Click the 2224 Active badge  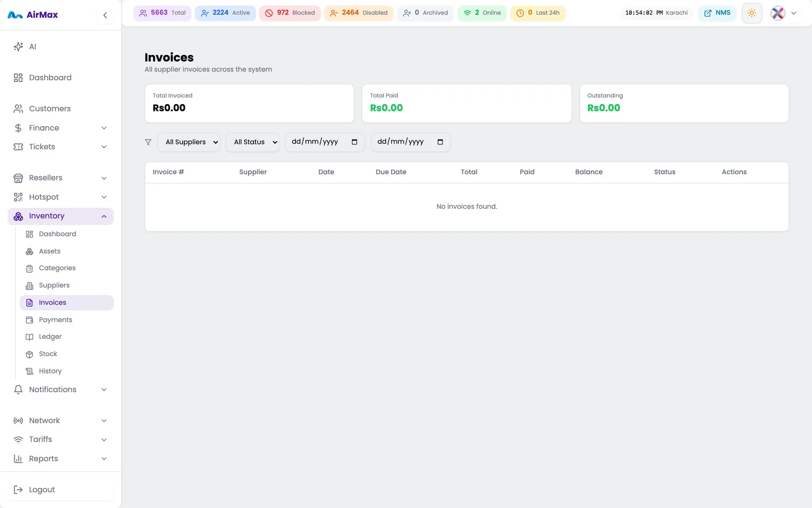tap(225, 13)
